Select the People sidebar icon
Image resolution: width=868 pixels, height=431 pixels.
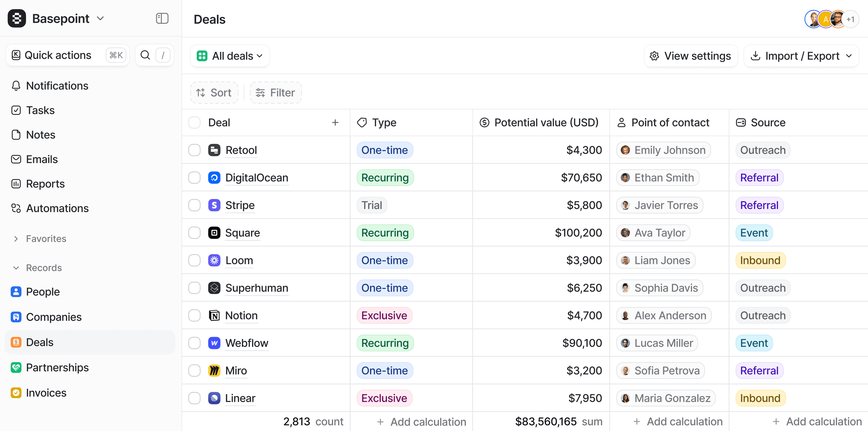pyautogui.click(x=16, y=291)
